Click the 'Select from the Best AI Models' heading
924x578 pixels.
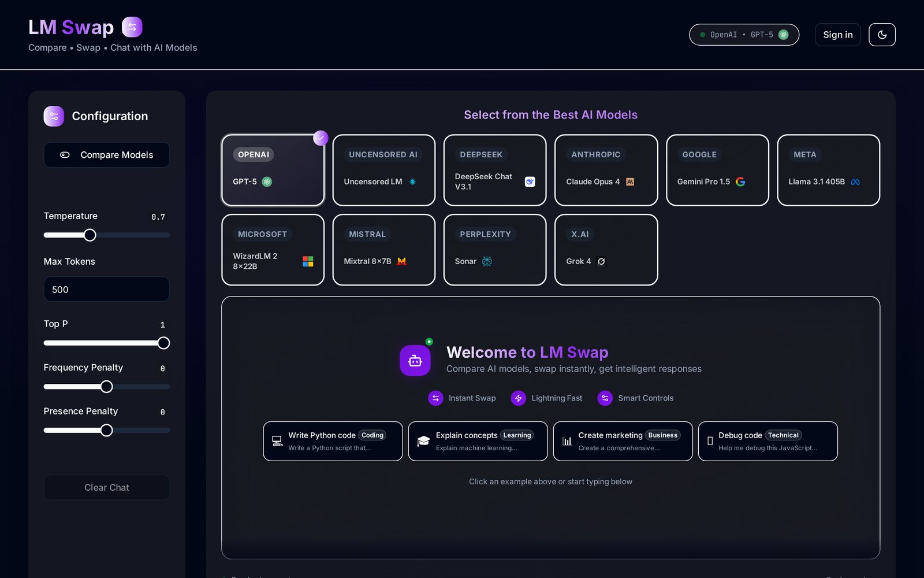[x=550, y=114]
